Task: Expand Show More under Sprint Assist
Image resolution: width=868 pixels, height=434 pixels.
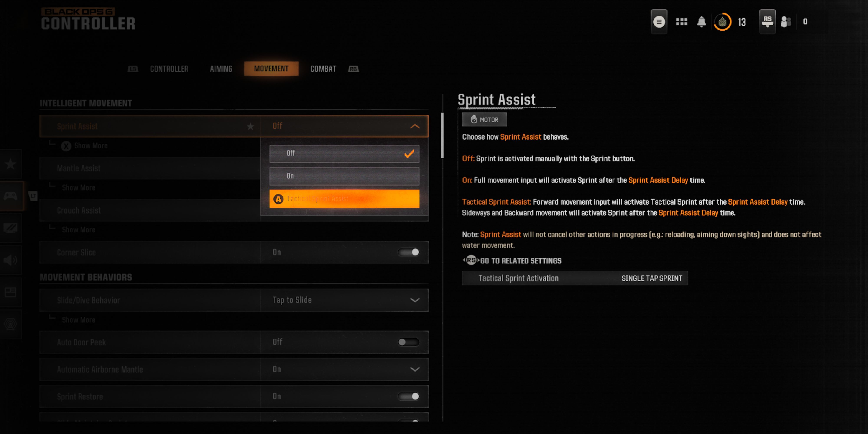Action: click(x=91, y=146)
